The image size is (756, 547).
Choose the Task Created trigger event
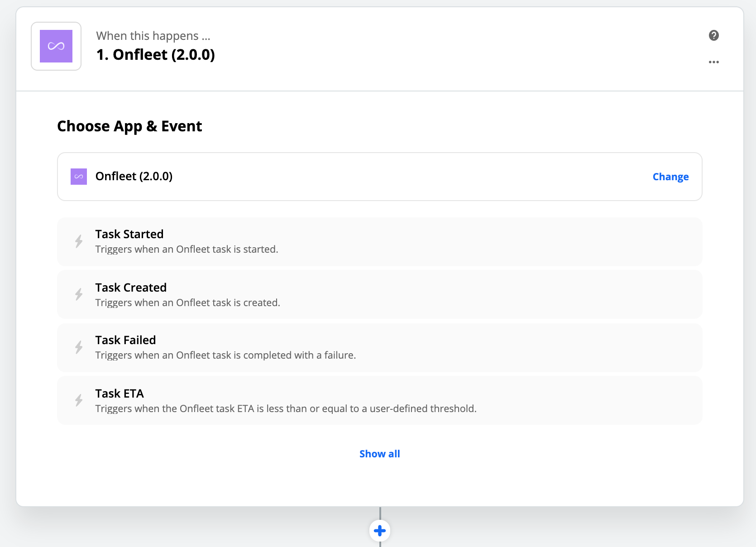point(380,295)
